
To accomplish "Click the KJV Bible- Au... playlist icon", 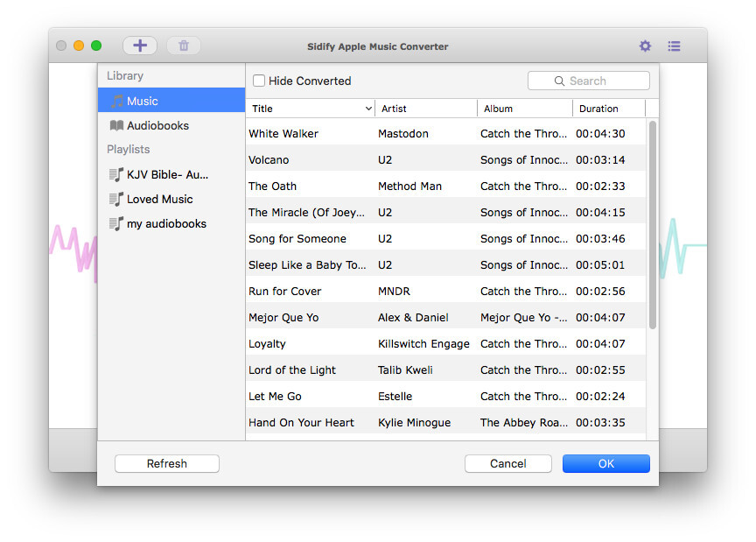I will click(x=115, y=174).
